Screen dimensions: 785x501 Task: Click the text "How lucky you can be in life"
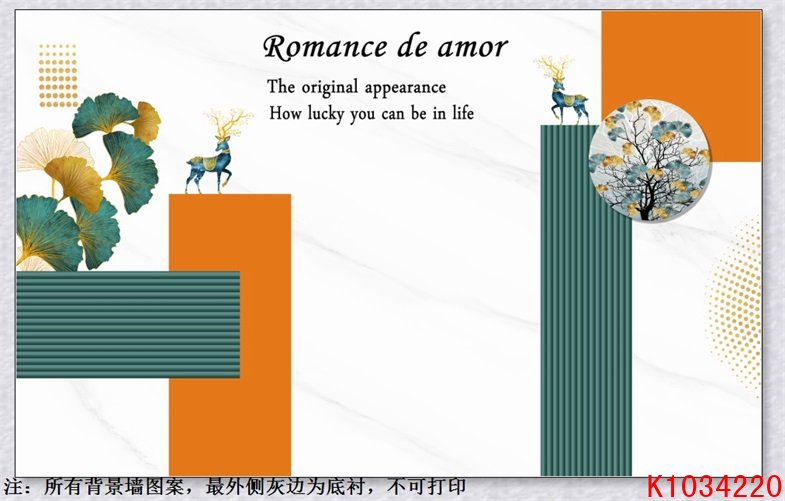(371, 113)
